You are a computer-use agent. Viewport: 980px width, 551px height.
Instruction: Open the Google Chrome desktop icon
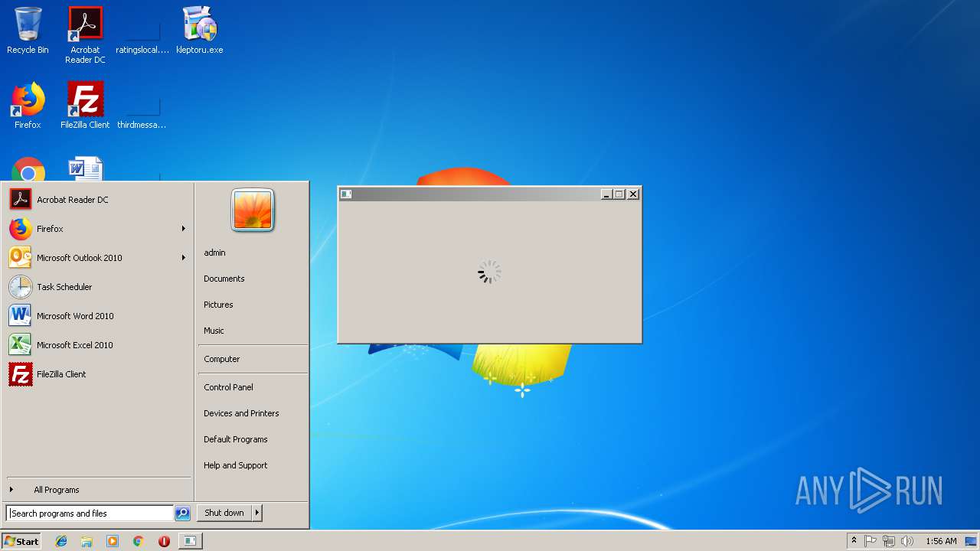28,170
